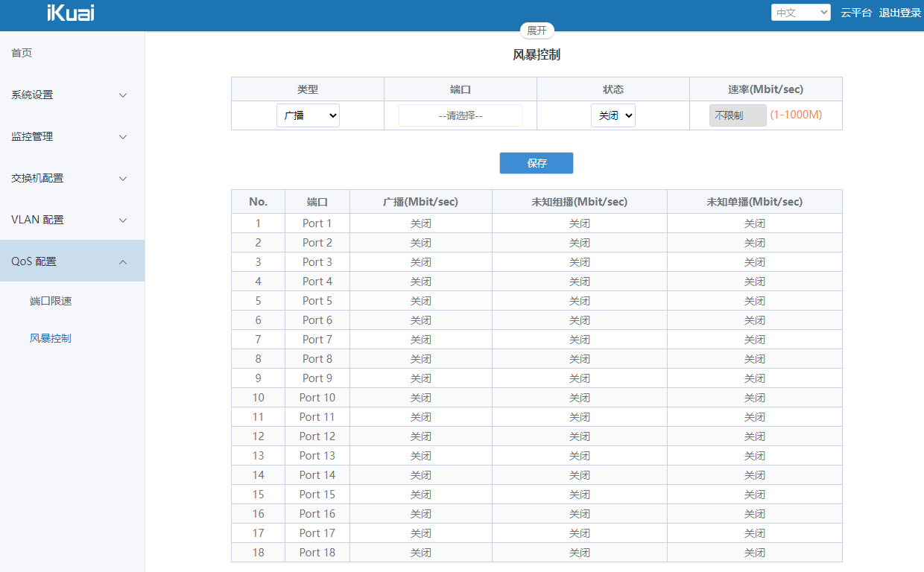Click Port 12's 未知组播 value 关闭
The image size is (924, 572).
(x=580, y=436)
